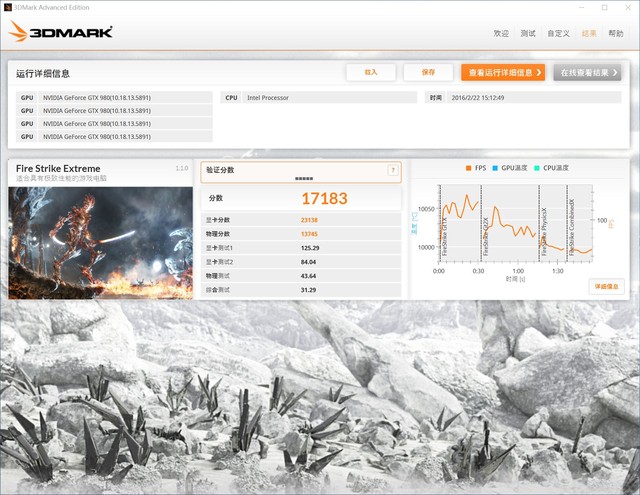Click the 3DMark title bar app icon
Screen dimensions: 640x495
[x=7, y=6]
